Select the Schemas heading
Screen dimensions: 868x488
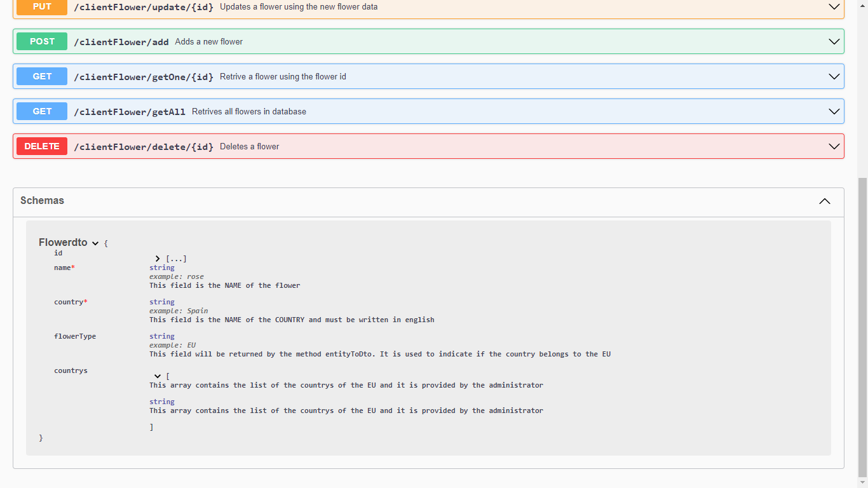click(42, 201)
